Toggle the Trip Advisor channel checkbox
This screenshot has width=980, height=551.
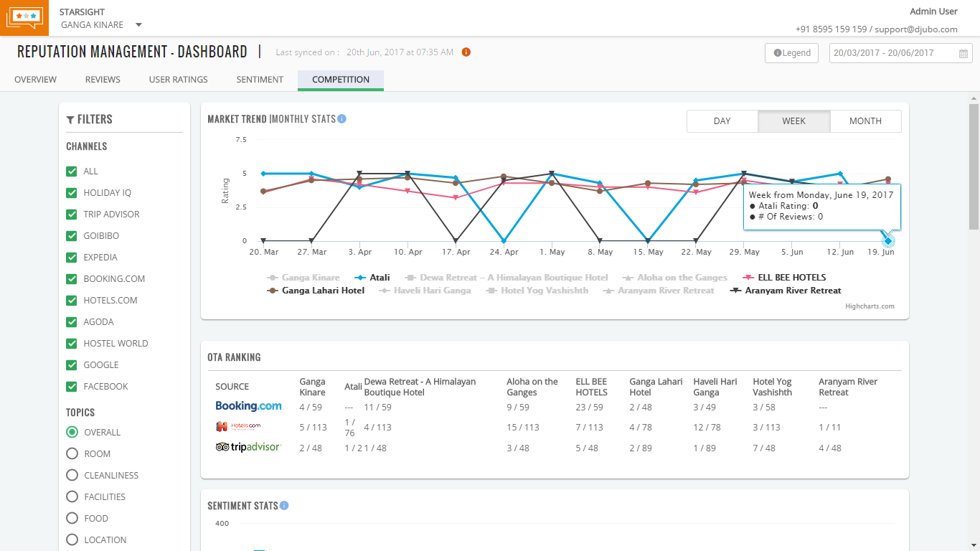coord(72,215)
